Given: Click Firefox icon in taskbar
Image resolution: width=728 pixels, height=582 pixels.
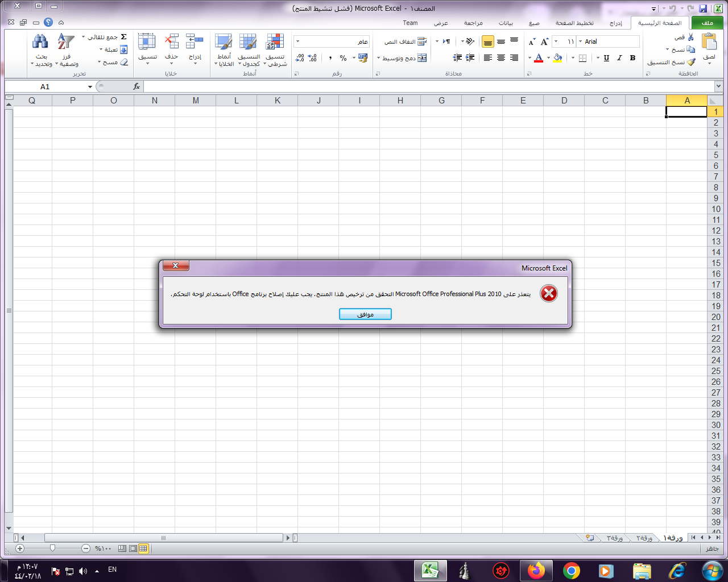Looking at the screenshot, I should click(x=536, y=571).
